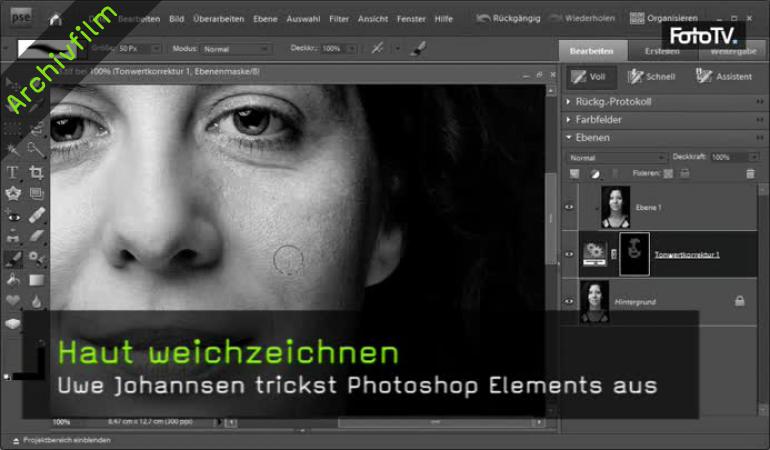This screenshot has width=770, height=450.
Task: Open the adjustment layer half-circle icon menu
Action: point(595,173)
